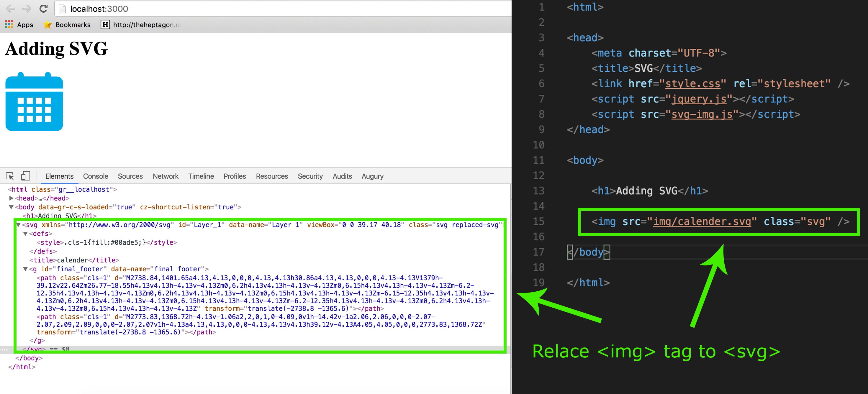Viewport: 868px width, 394px height.
Task: Reload the localhost:3000 page
Action: 44,9
